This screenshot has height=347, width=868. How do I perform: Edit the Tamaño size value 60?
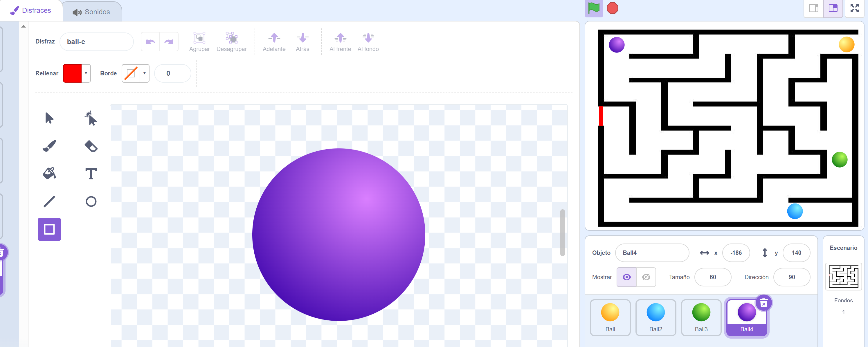[x=713, y=277]
